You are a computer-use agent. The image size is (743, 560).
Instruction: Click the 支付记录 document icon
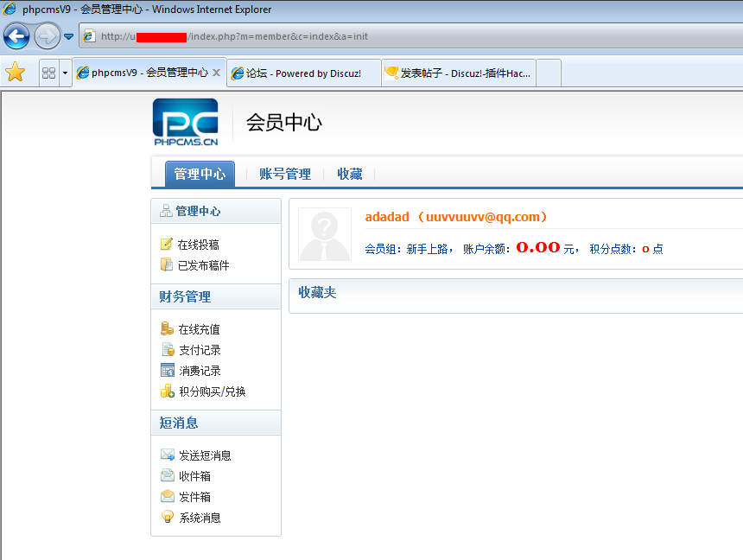pyautogui.click(x=168, y=349)
